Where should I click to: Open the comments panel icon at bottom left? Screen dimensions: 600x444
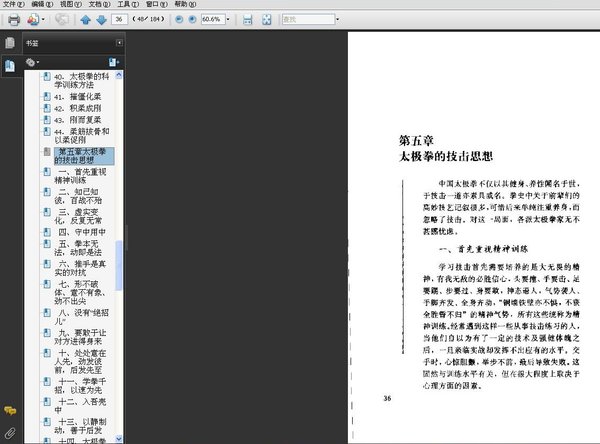tap(10, 411)
